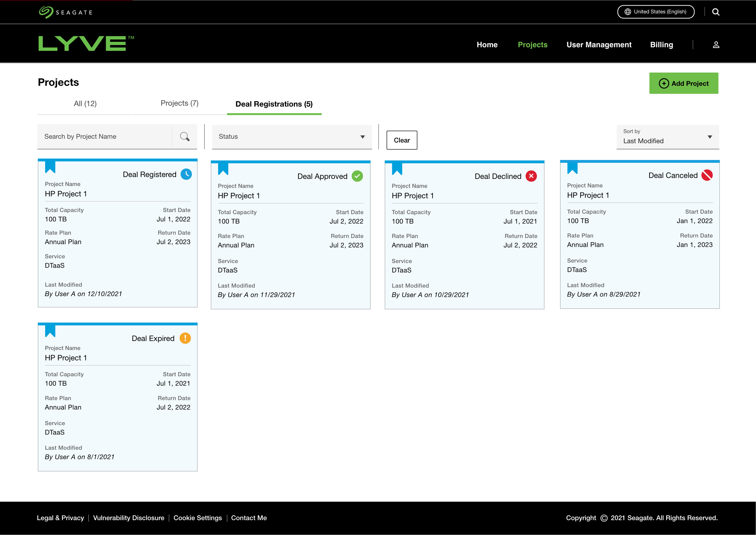Viewport: 756px width, 535px height.
Task: Click bookmark ribbon on Deal Declined card
Action: 397,169
